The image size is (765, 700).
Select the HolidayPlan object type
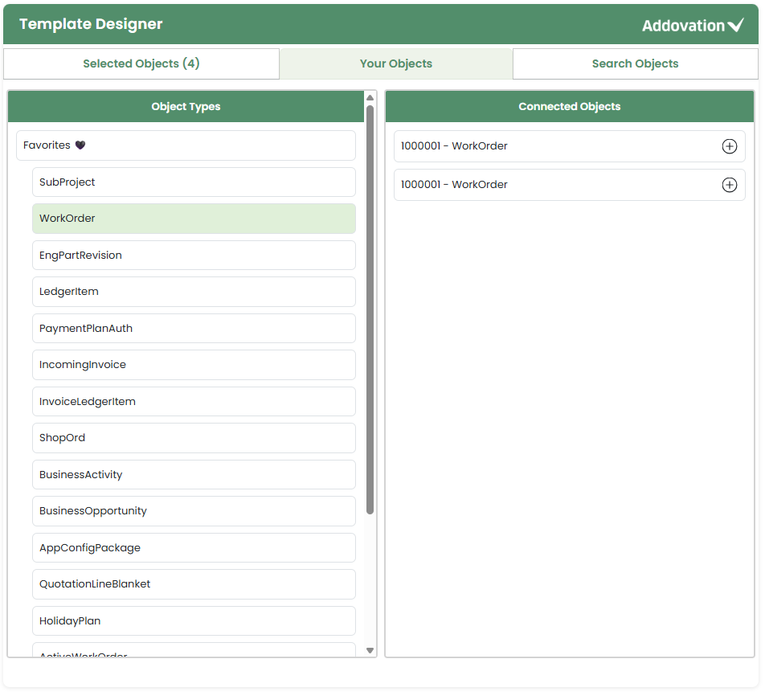(x=194, y=621)
